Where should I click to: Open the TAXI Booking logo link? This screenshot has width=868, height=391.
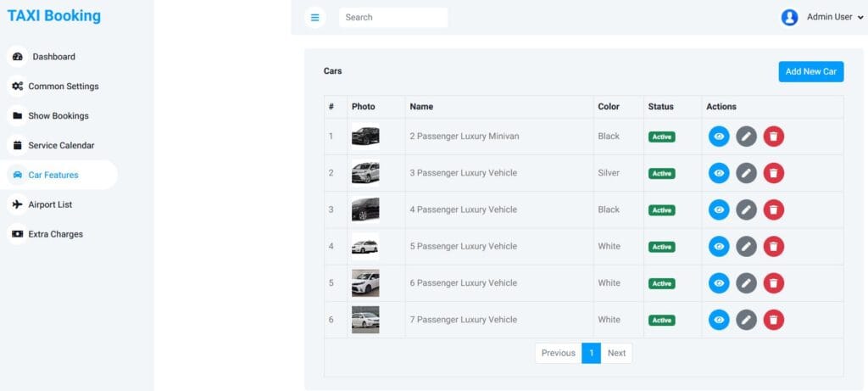click(x=53, y=15)
